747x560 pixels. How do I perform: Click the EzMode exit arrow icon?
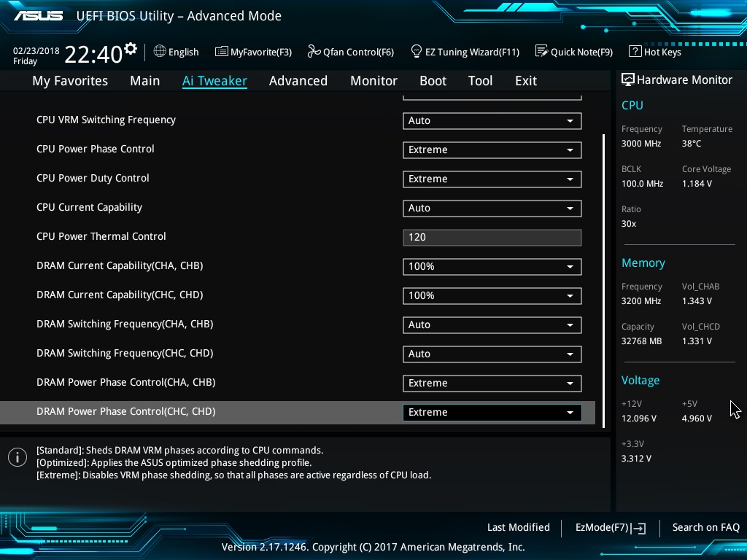pyautogui.click(x=640, y=528)
